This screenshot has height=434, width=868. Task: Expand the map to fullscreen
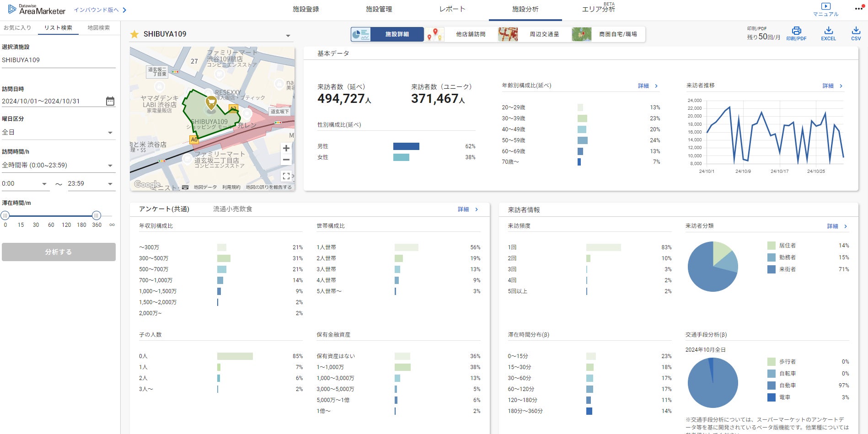pos(286,176)
